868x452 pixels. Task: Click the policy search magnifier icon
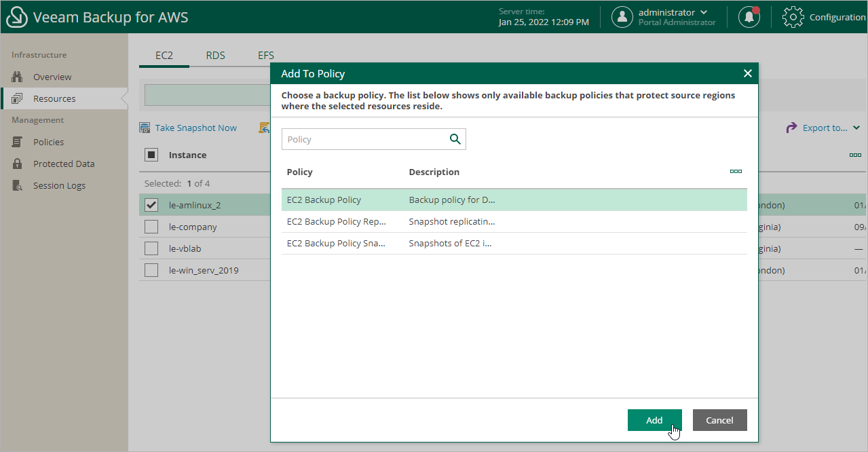coord(455,138)
